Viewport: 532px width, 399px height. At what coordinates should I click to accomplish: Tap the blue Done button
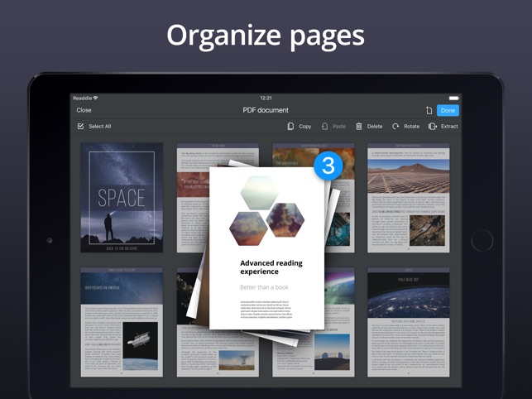[448, 110]
